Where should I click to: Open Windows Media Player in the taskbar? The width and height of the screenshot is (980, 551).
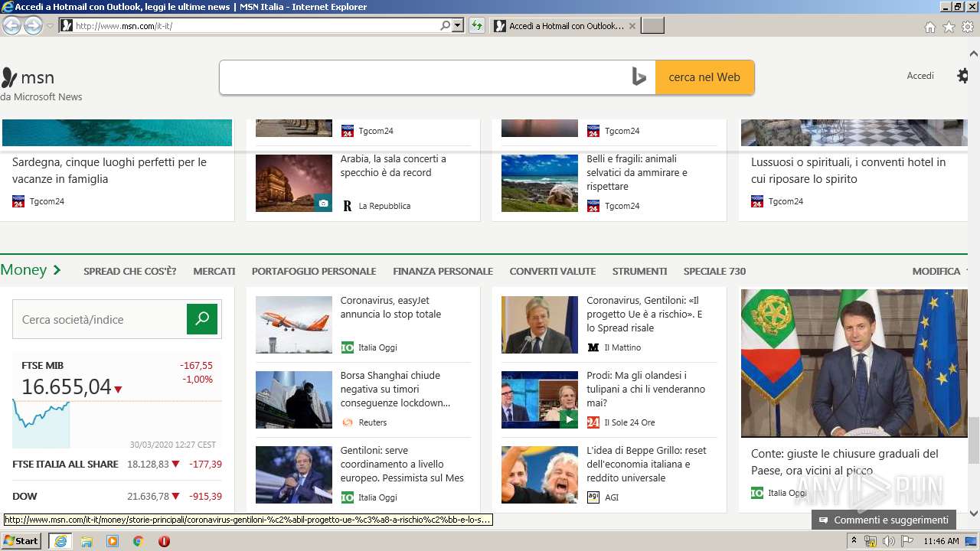click(113, 541)
